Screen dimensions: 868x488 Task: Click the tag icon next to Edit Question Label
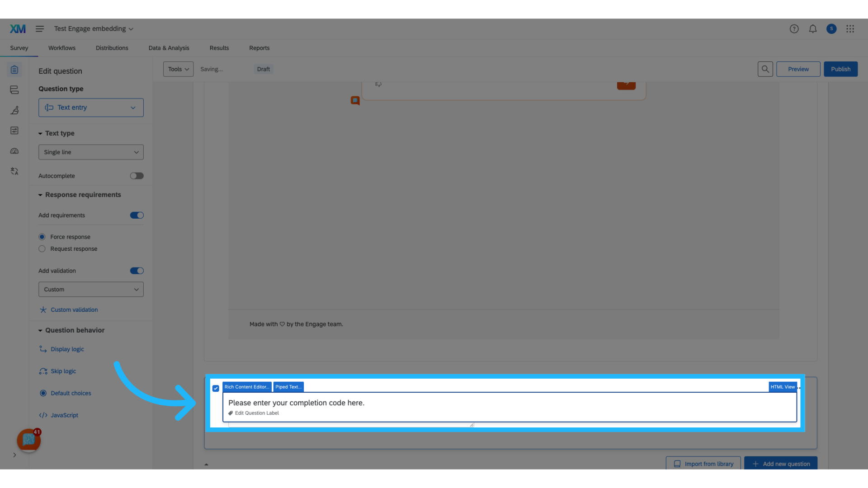point(231,413)
